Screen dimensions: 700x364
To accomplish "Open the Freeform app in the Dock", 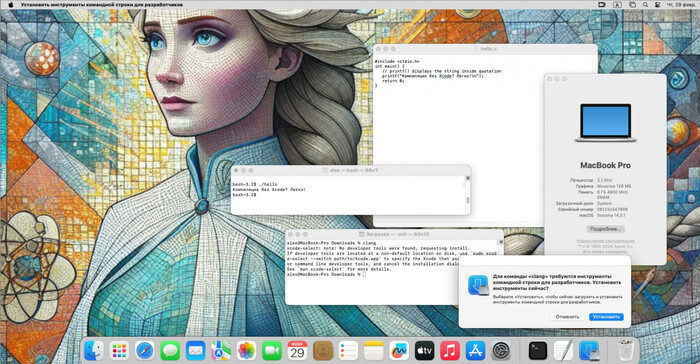I will (399, 351).
